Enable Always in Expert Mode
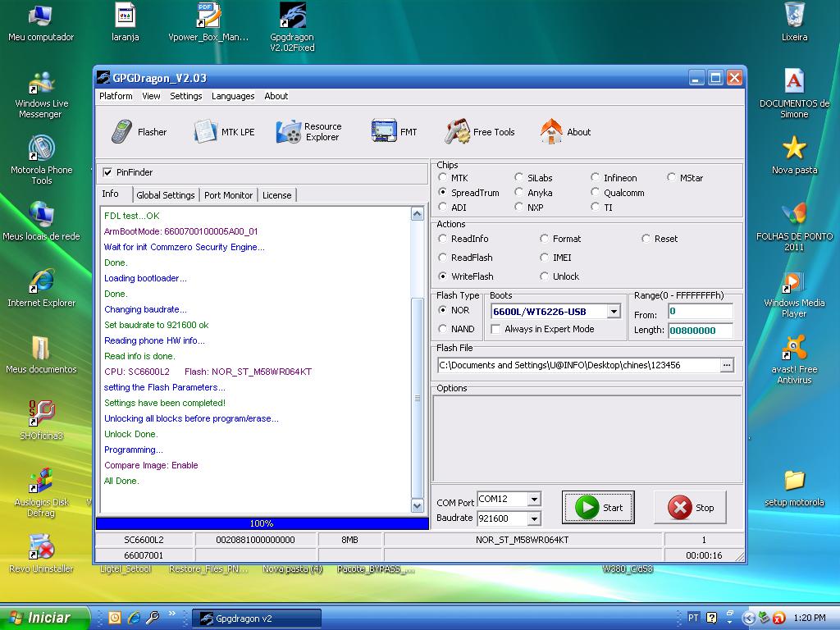Image resolution: width=840 pixels, height=630 pixels. [x=495, y=329]
